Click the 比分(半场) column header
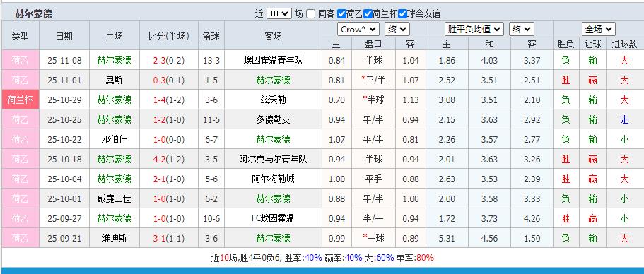Viewport: 644px width, 274px height. [x=169, y=36]
